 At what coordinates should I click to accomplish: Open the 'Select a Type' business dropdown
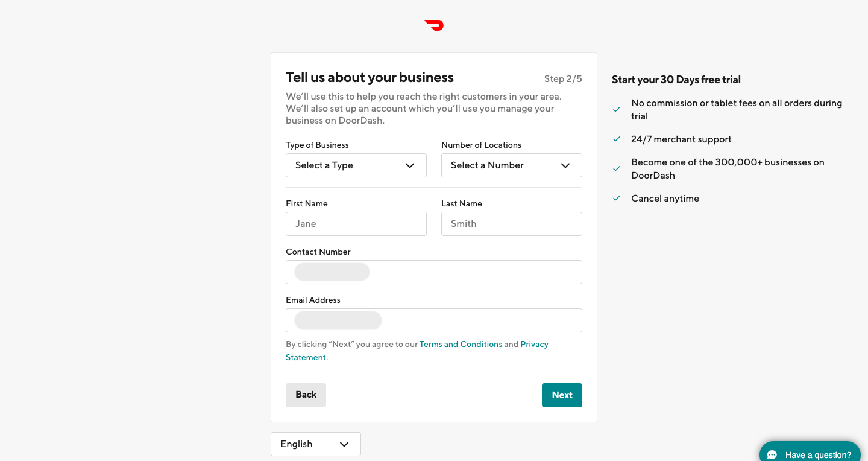356,165
